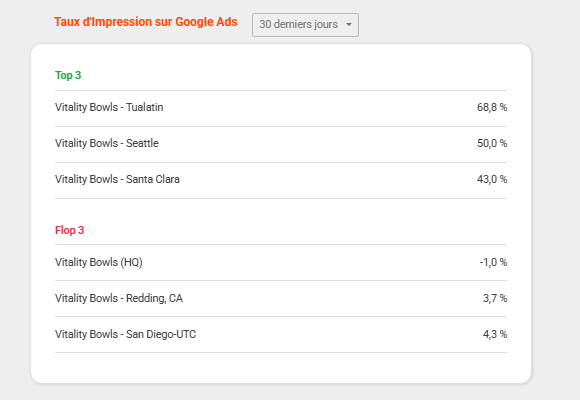Click the Taux d'Impression sur Google Ads title
This screenshot has height=400, width=580.
pos(146,22)
